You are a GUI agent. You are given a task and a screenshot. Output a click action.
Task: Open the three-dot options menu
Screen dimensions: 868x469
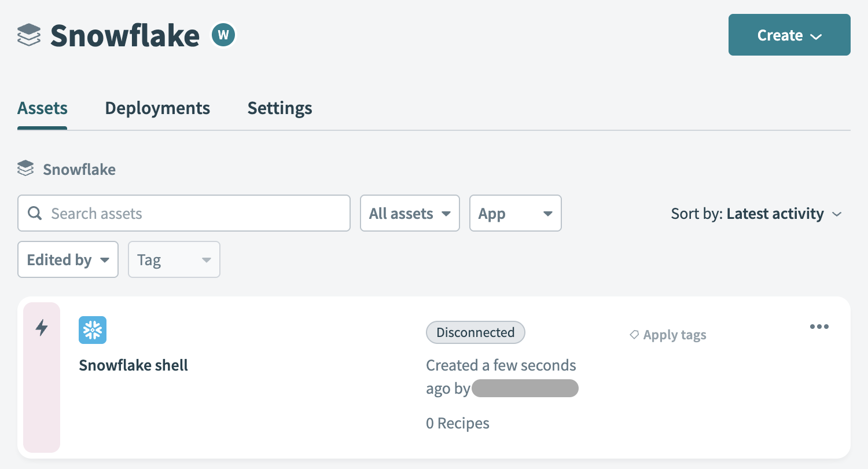[x=819, y=327]
